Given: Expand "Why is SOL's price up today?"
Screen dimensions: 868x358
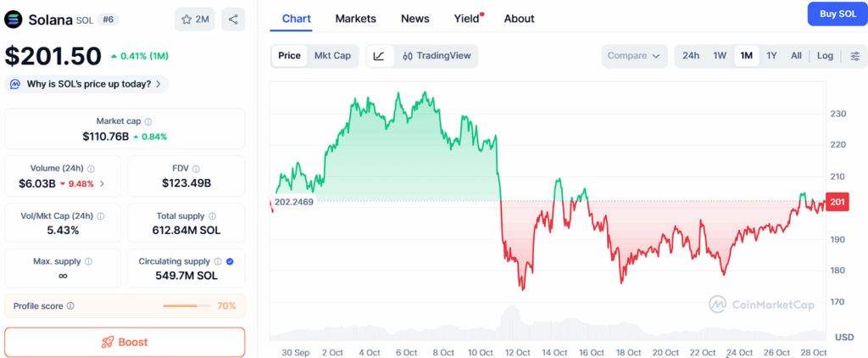Looking at the screenshot, I should coord(87,84).
